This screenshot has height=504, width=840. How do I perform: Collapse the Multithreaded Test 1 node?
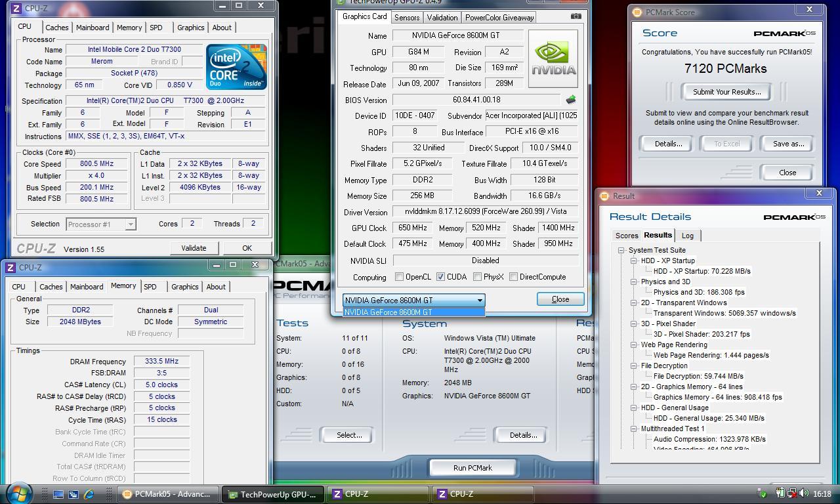[634, 429]
